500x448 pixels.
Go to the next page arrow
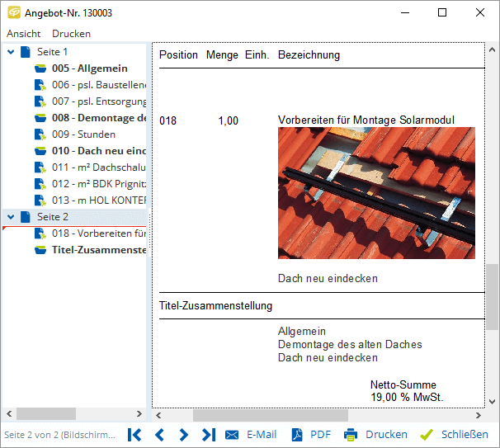pos(184,435)
